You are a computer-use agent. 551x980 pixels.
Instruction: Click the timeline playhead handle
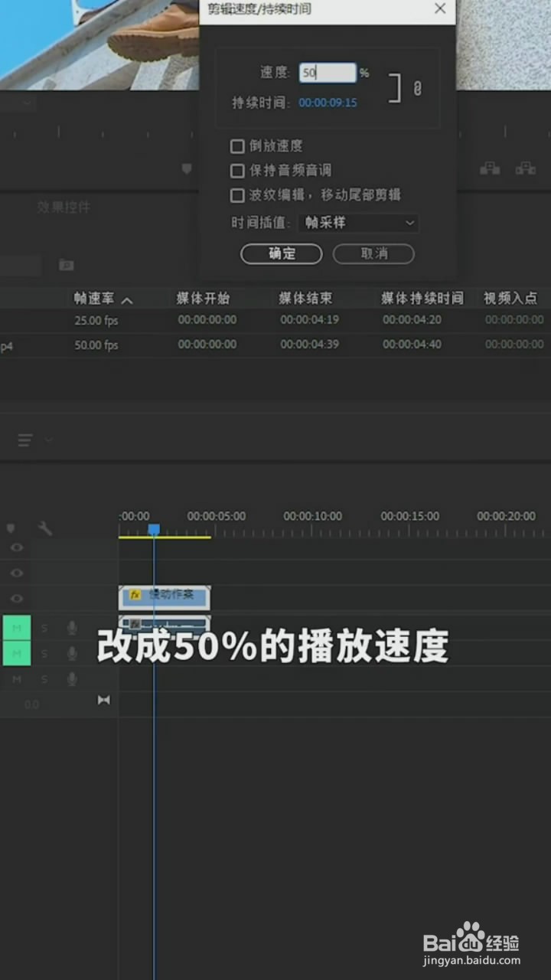point(154,529)
